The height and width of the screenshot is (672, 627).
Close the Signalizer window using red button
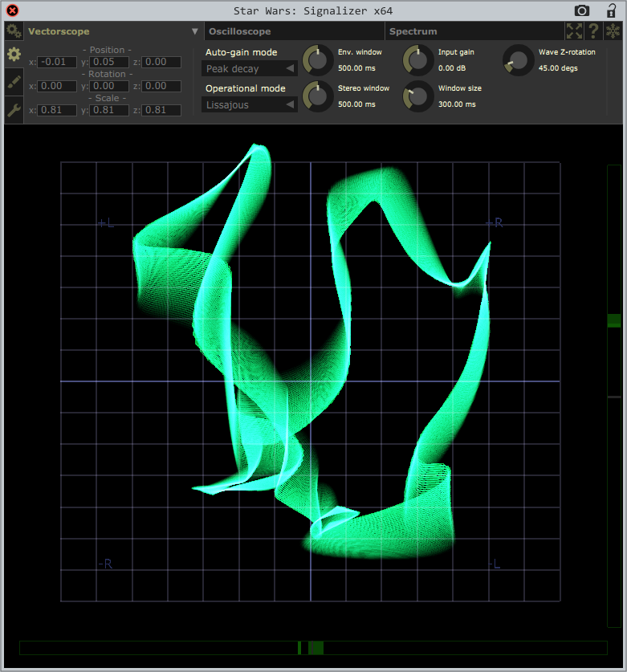pos(12,10)
